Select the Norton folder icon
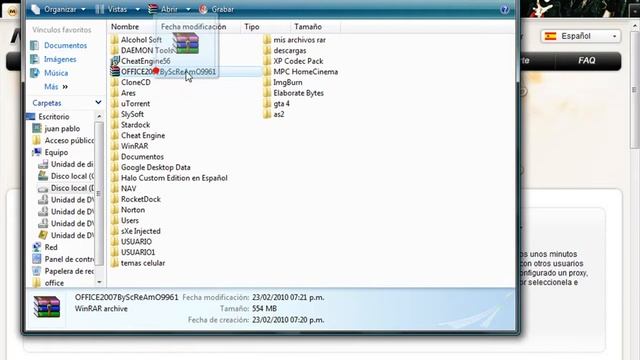640x360 pixels. 115,210
